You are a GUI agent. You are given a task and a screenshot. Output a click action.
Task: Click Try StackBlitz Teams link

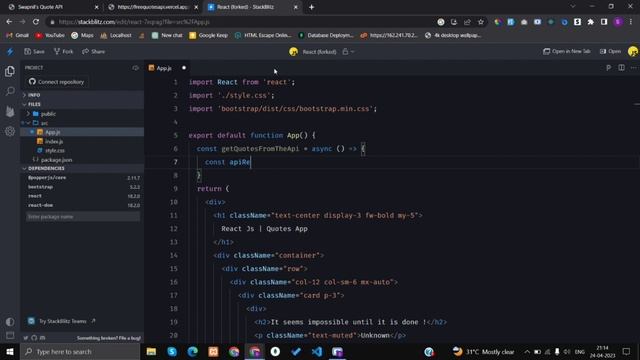62,321
